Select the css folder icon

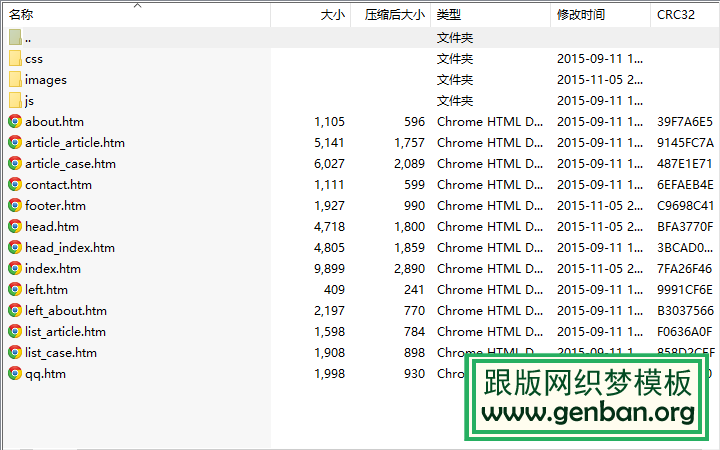[15, 58]
